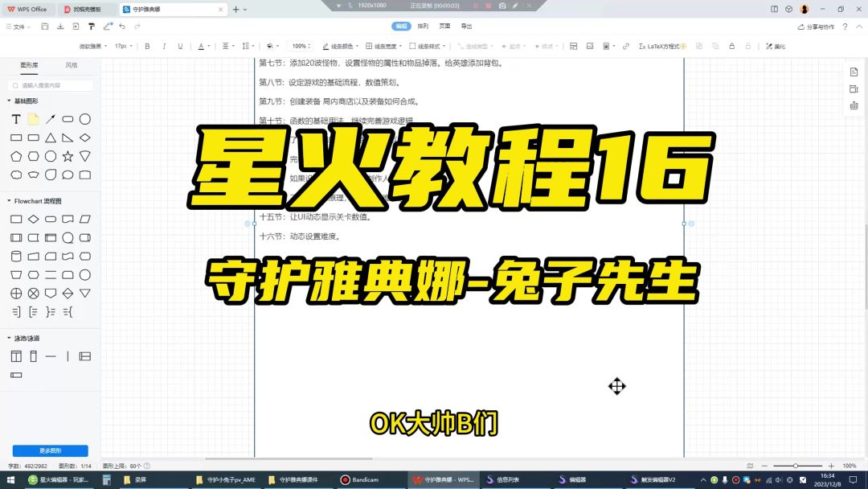Select the Text shape tool
This screenshot has height=489, width=868.
[x=16, y=119]
